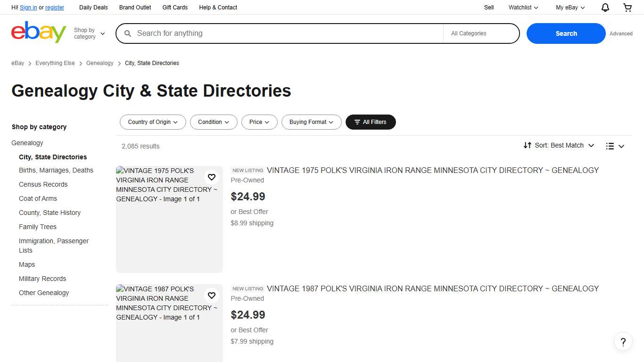Toggle Shop by category menu
This screenshot has height=362, width=644.
[x=89, y=33]
